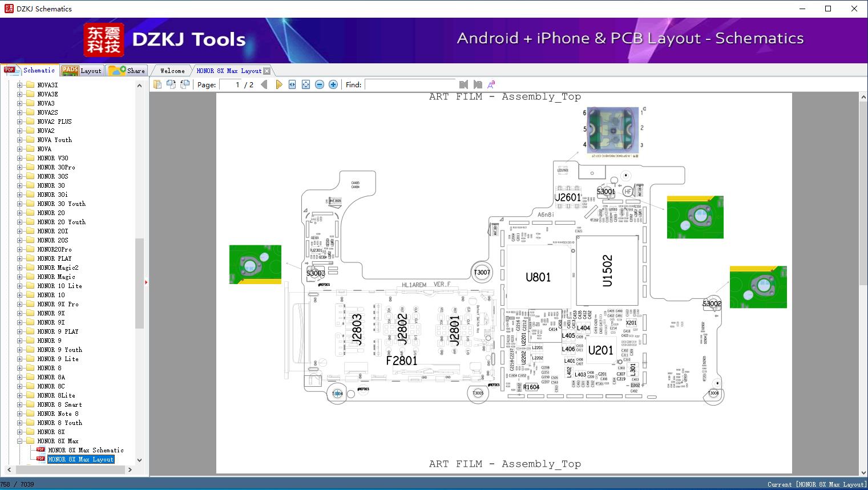This screenshot has width=868, height=490.
Task: Select the HONOR 8X Max Layout file
Action: [81, 459]
